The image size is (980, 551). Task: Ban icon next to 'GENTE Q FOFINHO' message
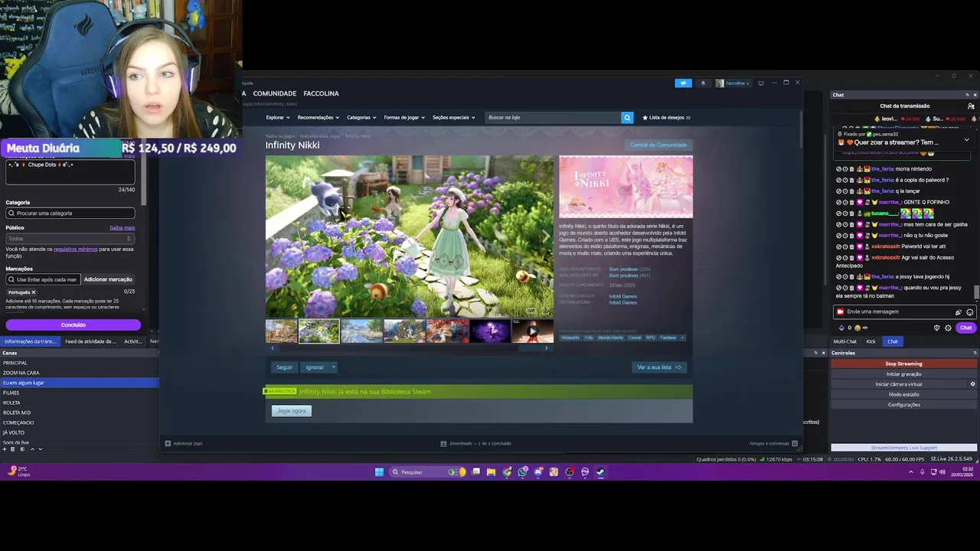(838, 202)
